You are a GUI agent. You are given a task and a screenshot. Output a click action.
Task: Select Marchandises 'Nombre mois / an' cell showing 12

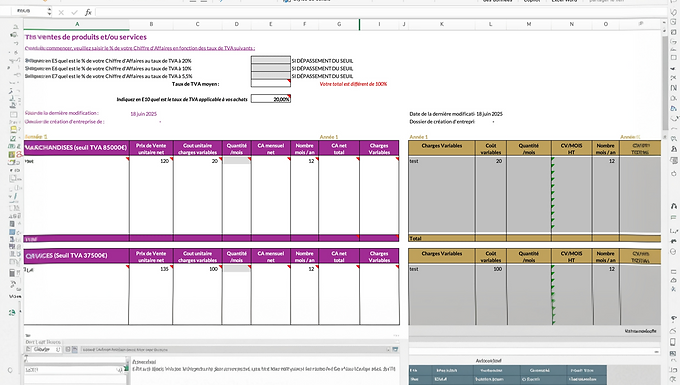tap(304, 161)
